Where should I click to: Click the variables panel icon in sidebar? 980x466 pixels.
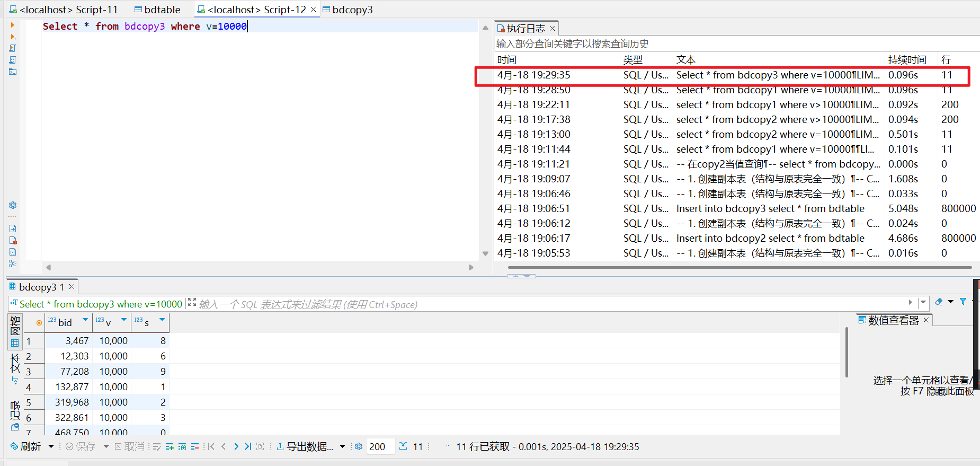point(13,252)
